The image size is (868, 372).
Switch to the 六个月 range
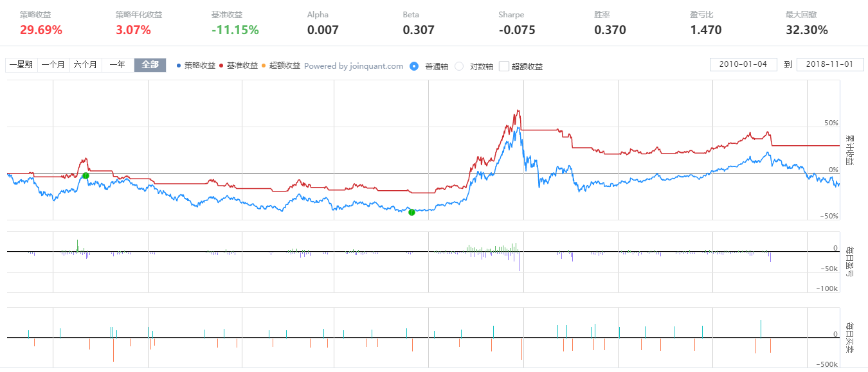pos(86,65)
